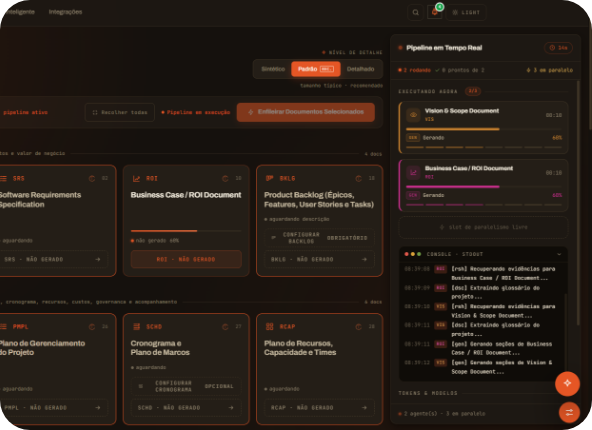Image resolution: width=592 pixels, height=430 pixels.
Task: Choose the Padrão detail level option
Action: tap(316, 69)
